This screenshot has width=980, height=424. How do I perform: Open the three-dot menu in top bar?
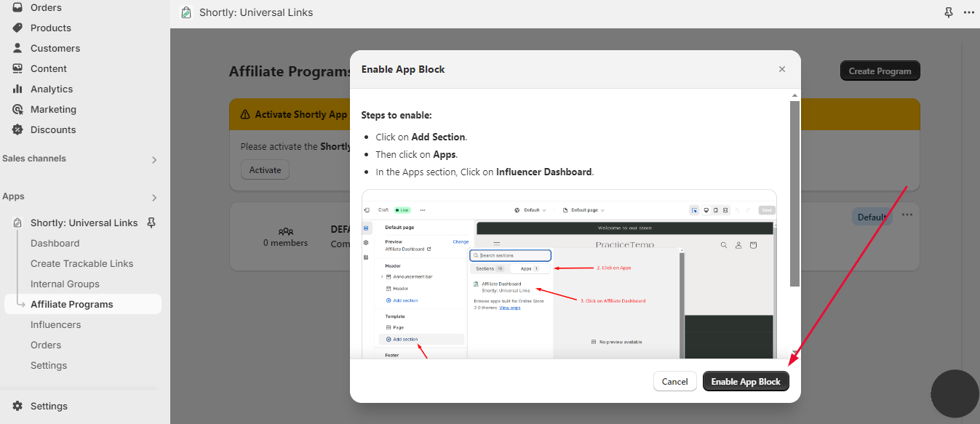click(x=968, y=12)
